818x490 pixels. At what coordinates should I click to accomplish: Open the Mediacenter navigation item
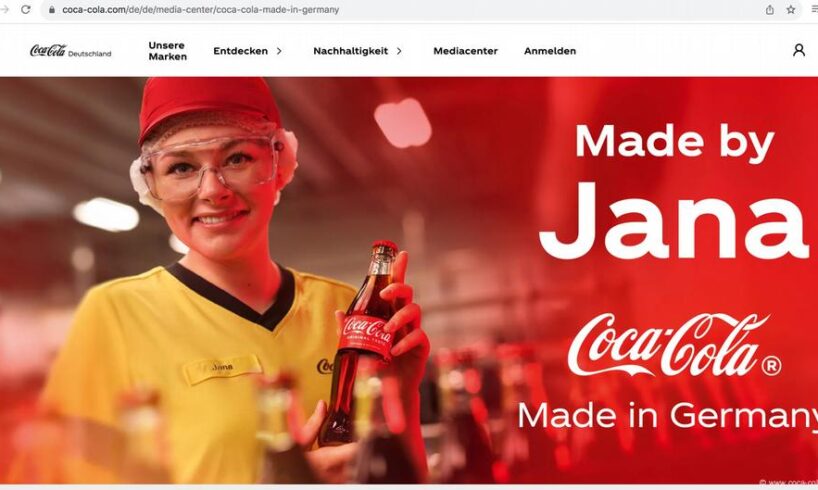pyautogui.click(x=465, y=51)
